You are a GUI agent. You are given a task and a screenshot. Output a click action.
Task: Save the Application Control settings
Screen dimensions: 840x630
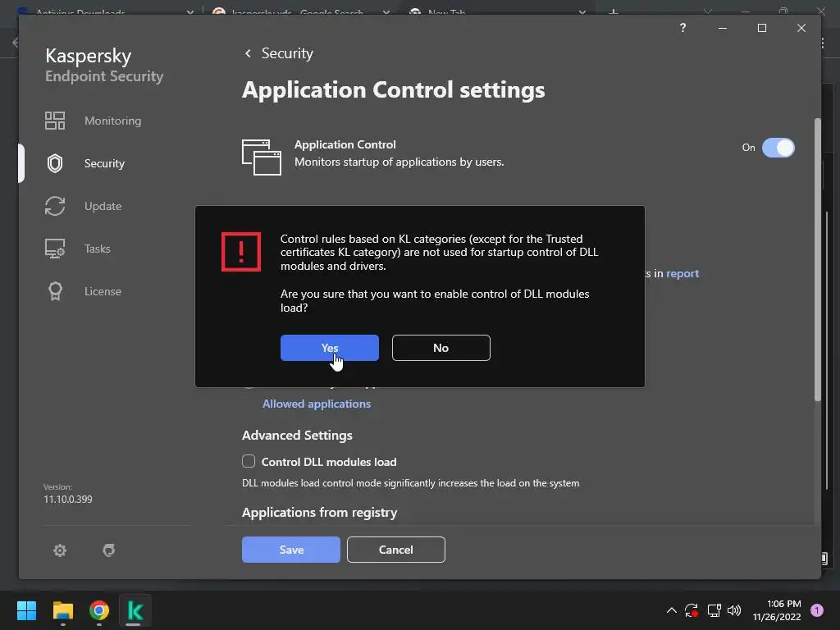pyautogui.click(x=291, y=550)
